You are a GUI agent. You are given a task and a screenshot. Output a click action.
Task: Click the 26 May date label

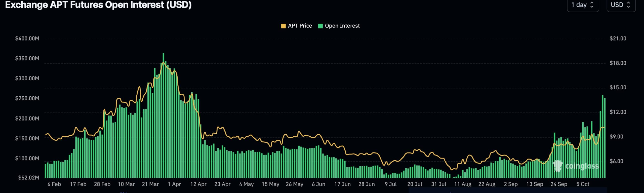click(295, 184)
